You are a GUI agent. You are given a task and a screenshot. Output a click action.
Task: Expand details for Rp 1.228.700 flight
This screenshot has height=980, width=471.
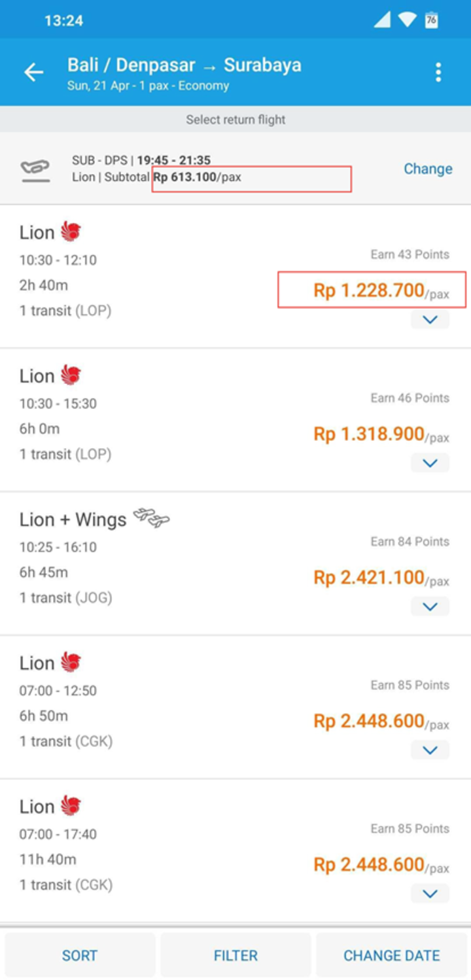[430, 320]
